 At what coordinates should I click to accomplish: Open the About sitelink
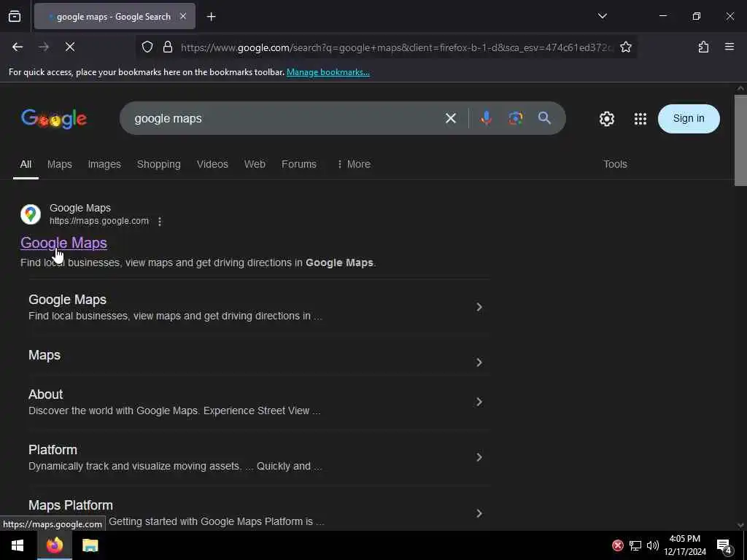259,402
